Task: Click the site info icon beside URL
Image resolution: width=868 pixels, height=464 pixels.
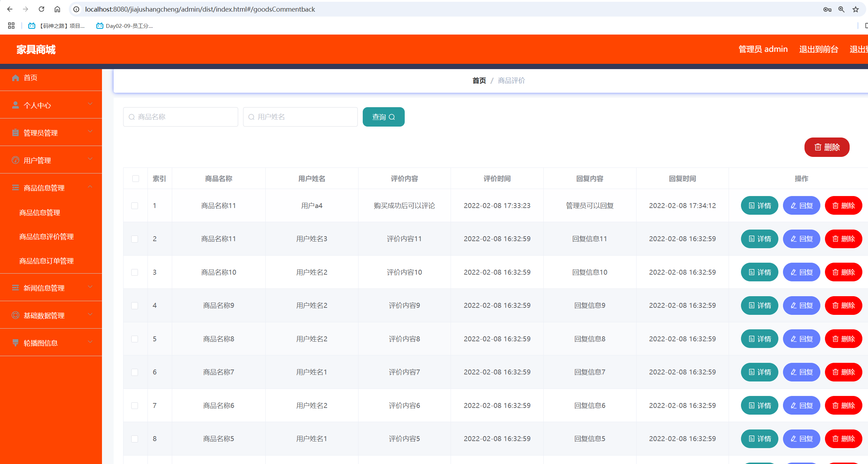Action: click(x=76, y=9)
